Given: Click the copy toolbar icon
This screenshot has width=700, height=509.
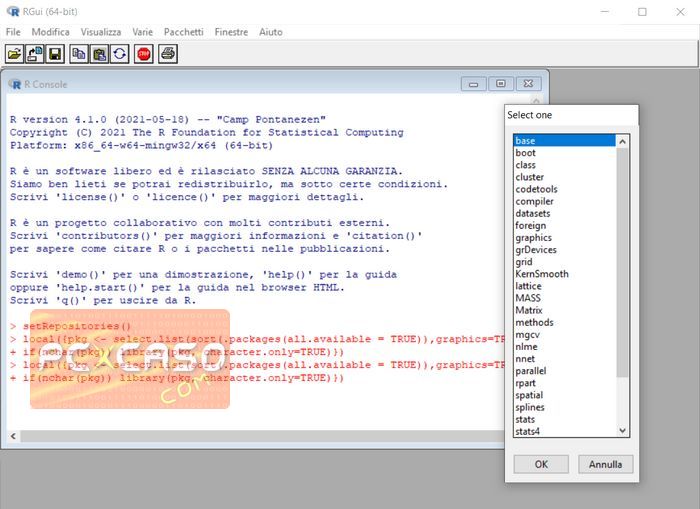Looking at the screenshot, I should [x=79, y=54].
